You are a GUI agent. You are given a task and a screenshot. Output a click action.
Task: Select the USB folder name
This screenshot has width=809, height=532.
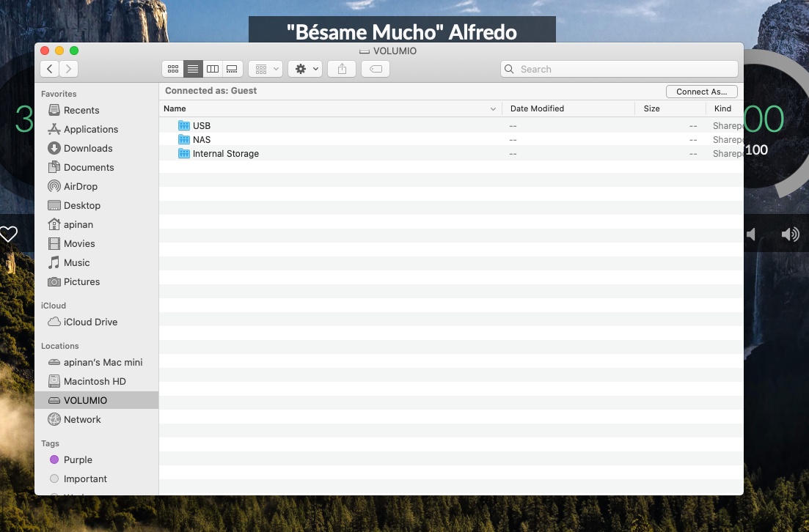click(x=202, y=126)
